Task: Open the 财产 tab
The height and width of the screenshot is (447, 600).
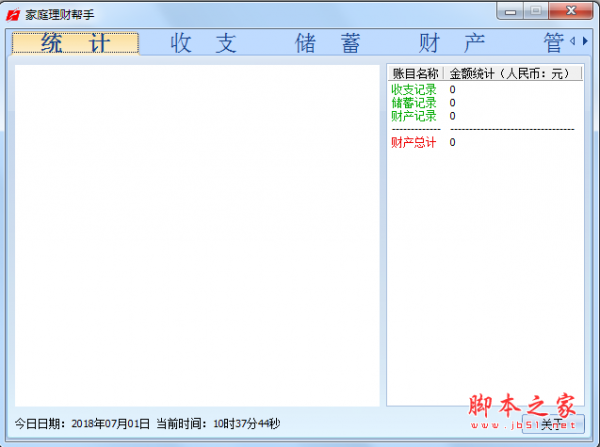Action: 452,43
